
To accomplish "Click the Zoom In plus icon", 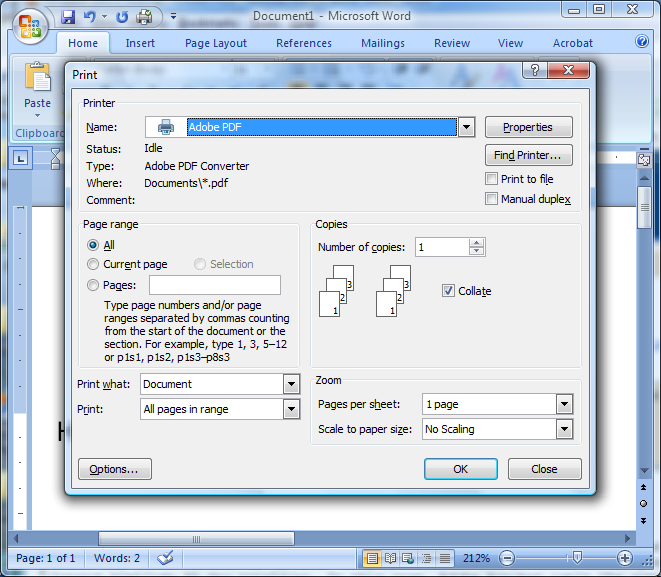I will pyautogui.click(x=625, y=558).
